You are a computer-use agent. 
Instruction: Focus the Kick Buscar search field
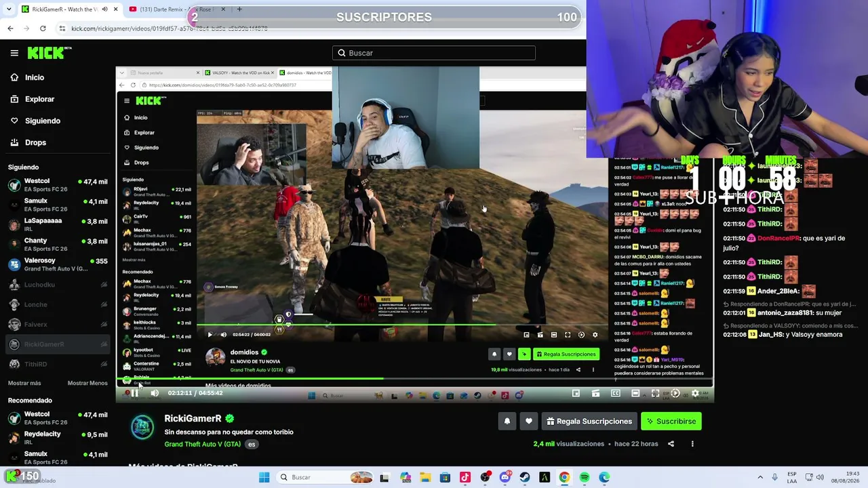coord(434,53)
